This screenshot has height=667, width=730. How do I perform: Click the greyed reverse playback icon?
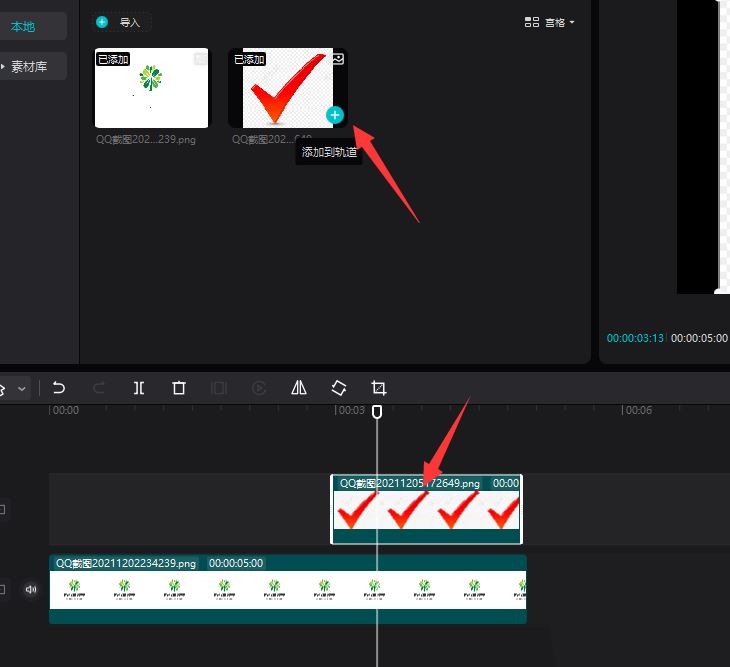click(x=259, y=388)
